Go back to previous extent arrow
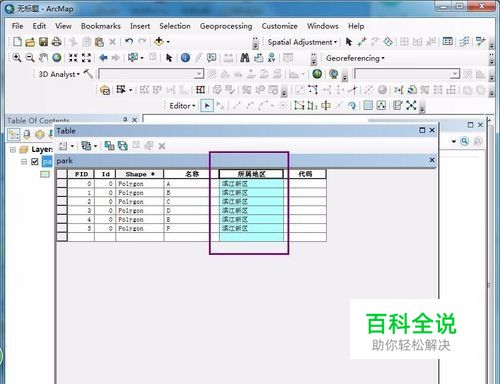The height and width of the screenshot is (384, 500). click(103, 58)
